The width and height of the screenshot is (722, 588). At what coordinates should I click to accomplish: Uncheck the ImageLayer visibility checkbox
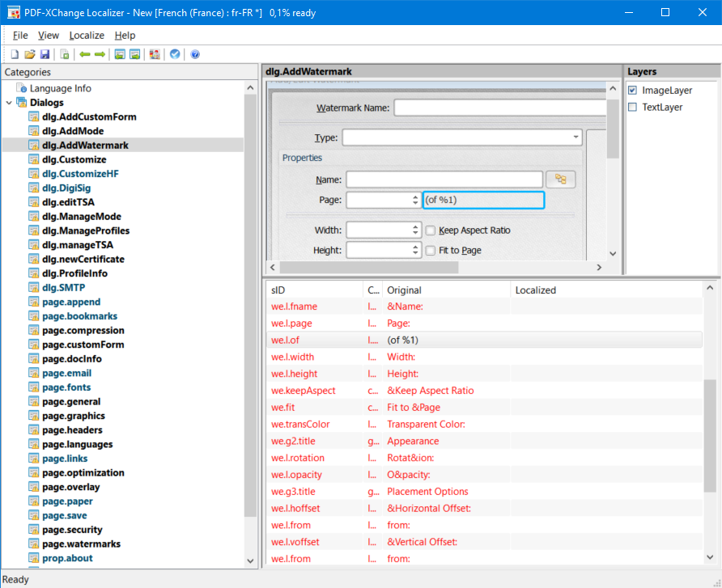[632, 90]
